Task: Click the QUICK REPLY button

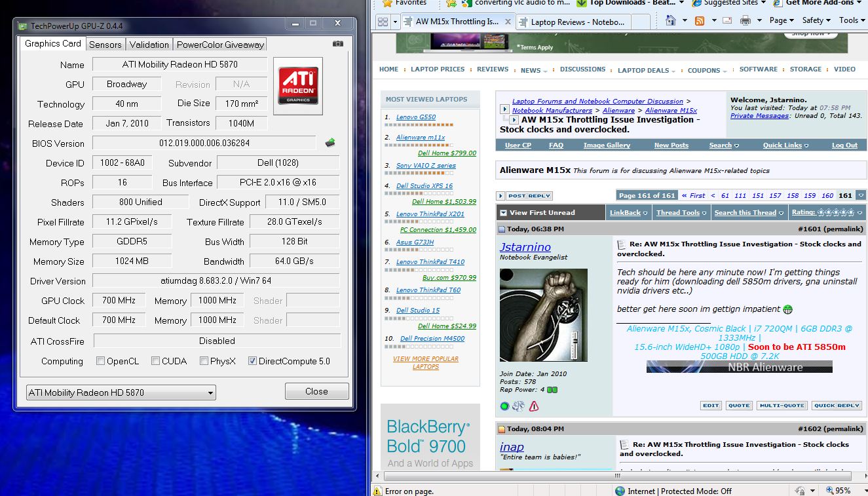Action: coord(837,406)
